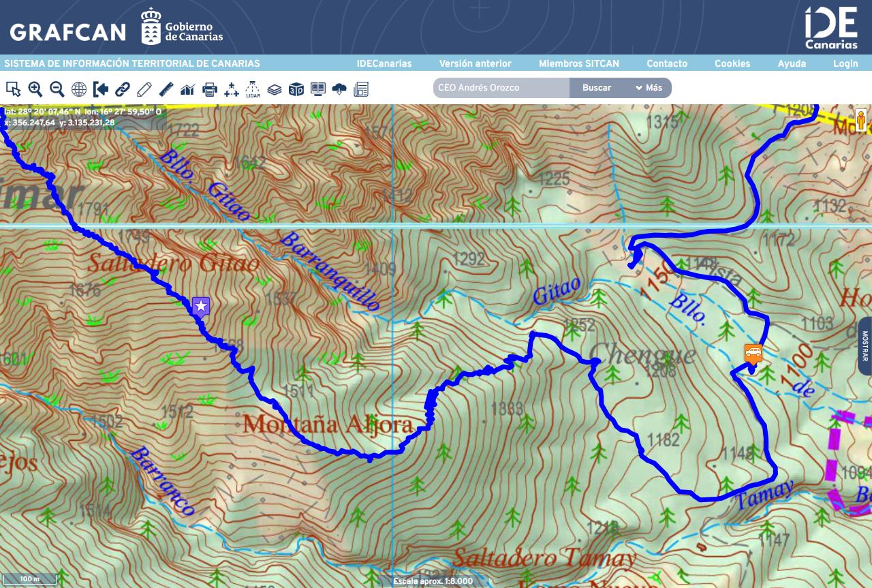Image resolution: width=872 pixels, height=588 pixels.
Task: Click the Escala aprox. 1:8.000 indicator
Action: coord(433,581)
